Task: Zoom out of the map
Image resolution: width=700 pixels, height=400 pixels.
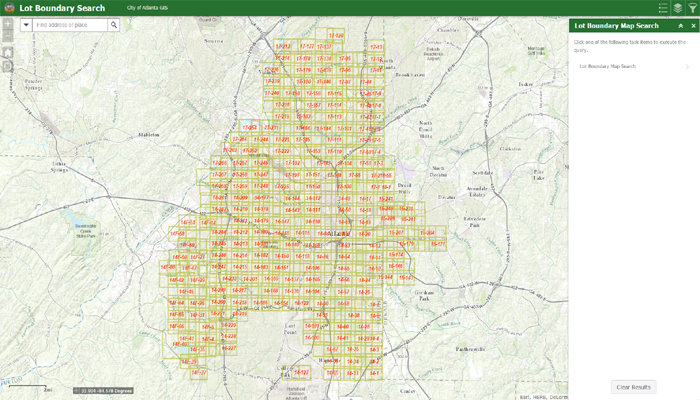Action: 8,37
